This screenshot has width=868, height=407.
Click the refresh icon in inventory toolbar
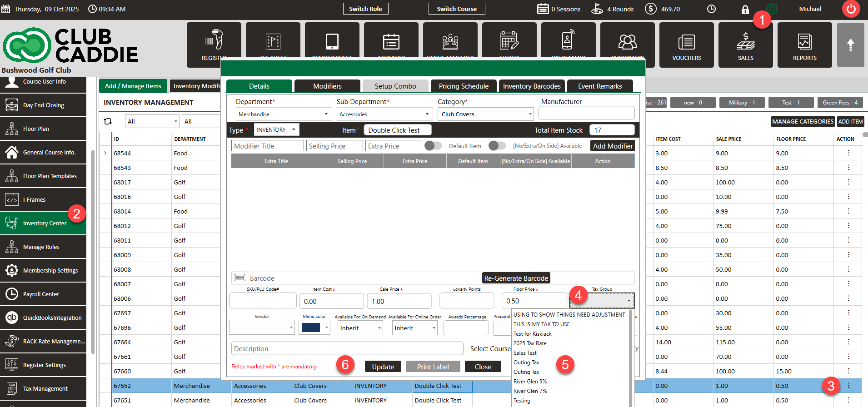108,121
